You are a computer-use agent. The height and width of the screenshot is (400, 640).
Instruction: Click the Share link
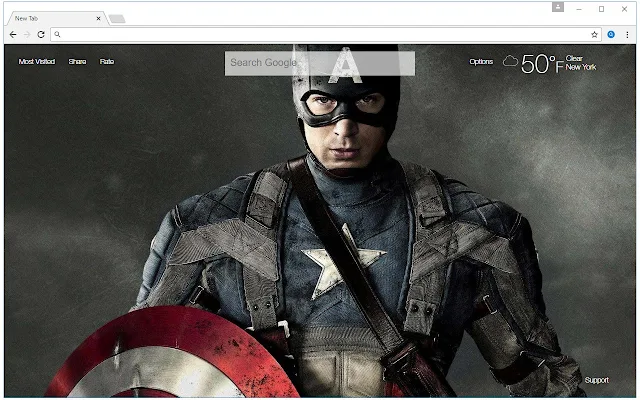[x=77, y=62]
